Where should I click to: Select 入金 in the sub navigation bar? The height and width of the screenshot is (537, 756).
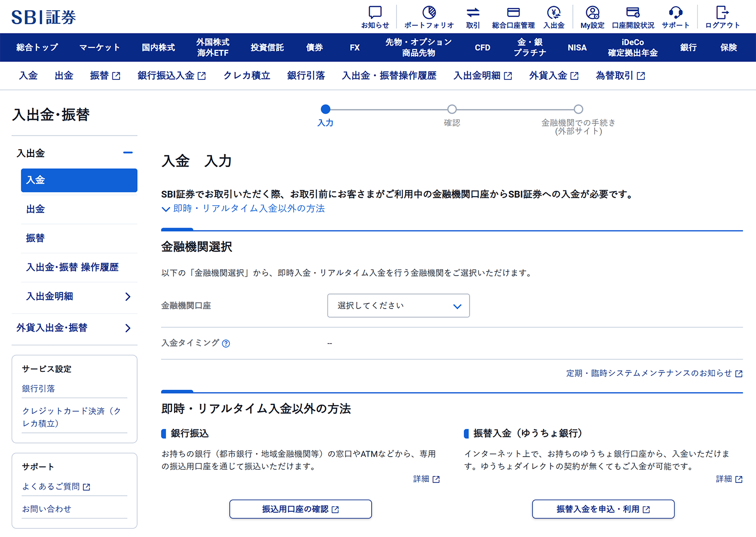pyautogui.click(x=28, y=76)
